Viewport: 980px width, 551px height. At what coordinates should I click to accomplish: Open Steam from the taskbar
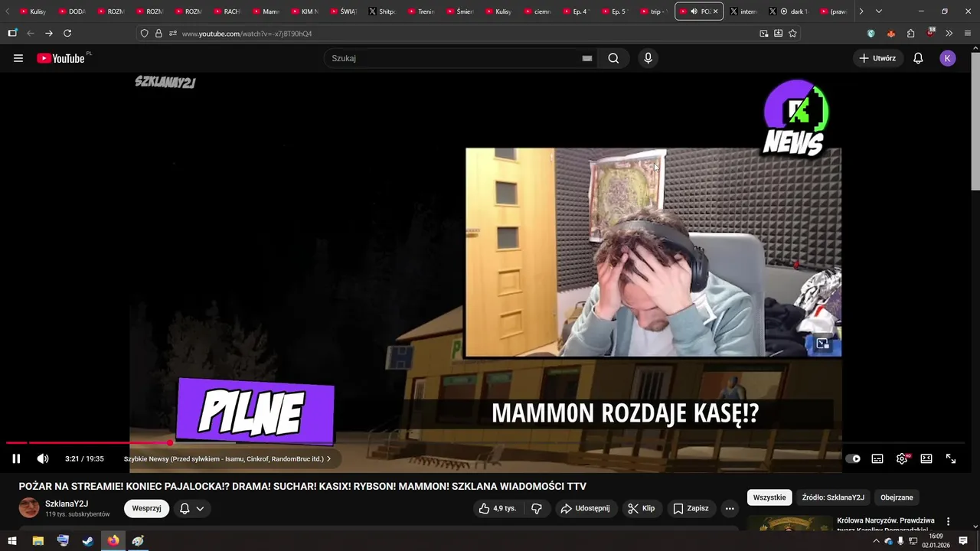point(88,541)
